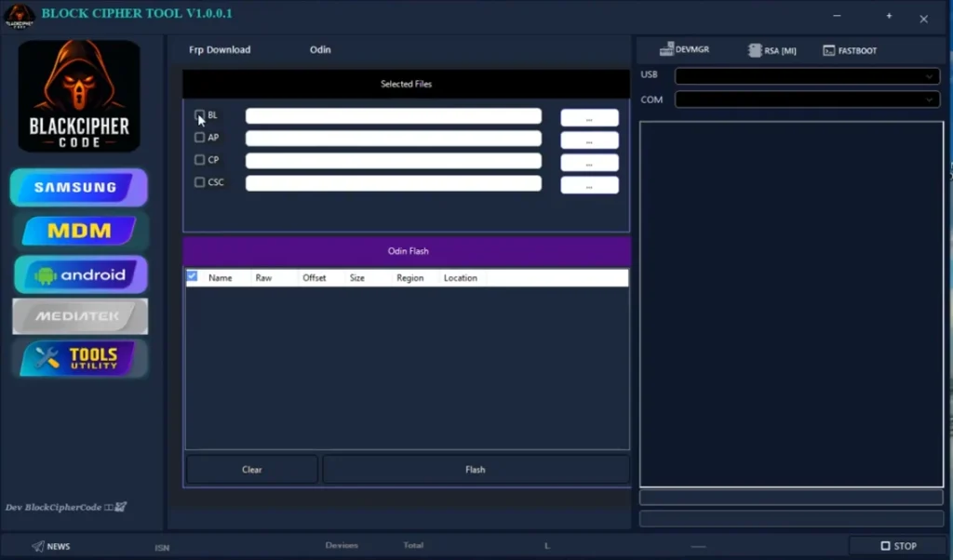
Task: Open the Tools Utility section
Action: coord(79,358)
